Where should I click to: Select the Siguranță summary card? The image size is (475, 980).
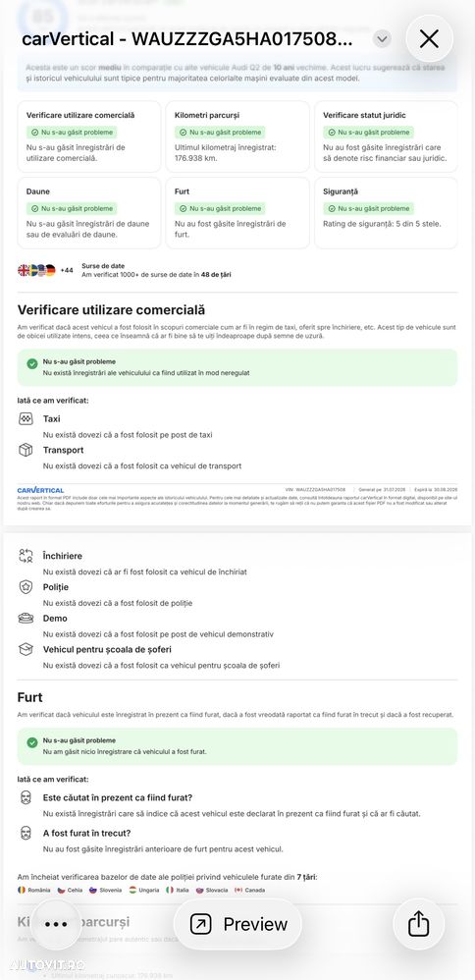coord(386,212)
